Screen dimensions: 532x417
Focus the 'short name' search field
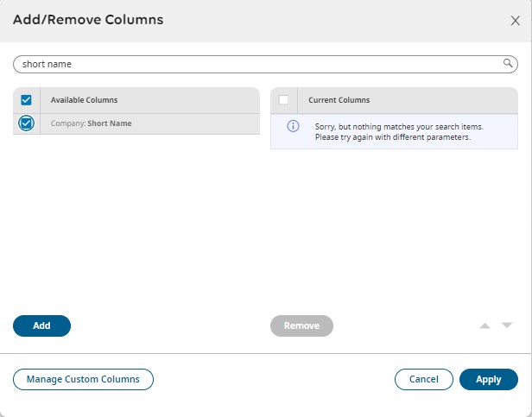[x=259, y=64]
